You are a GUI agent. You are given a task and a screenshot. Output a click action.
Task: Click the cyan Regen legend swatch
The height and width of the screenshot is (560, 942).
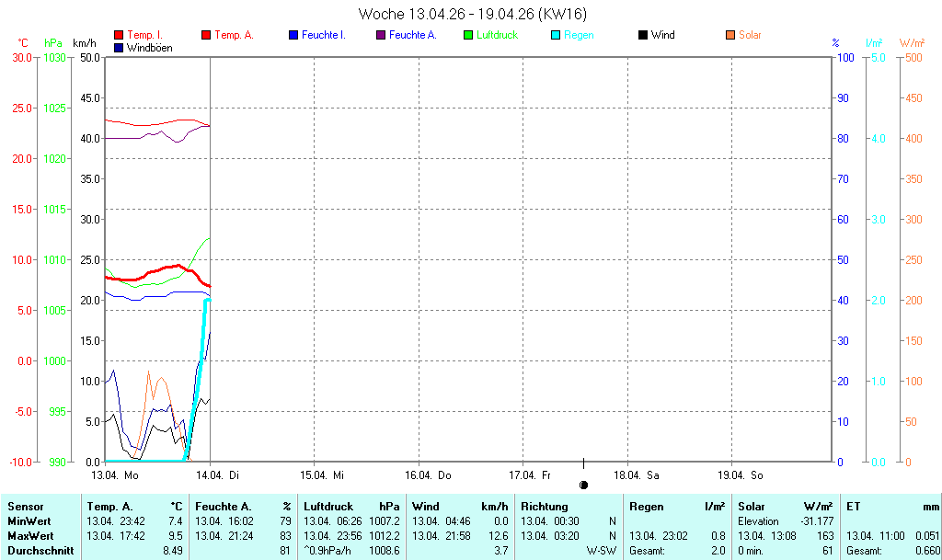[556, 35]
